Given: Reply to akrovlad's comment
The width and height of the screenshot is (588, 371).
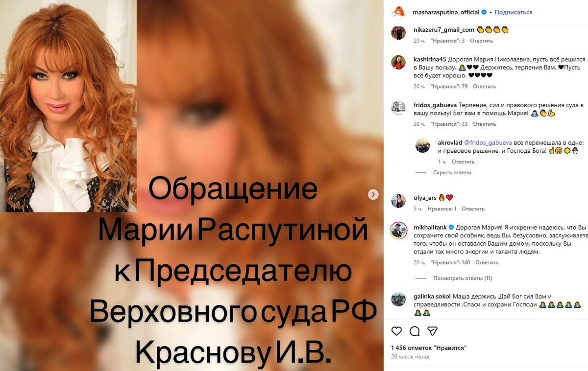Looking at the screenshot, I should tap(463, 162).
